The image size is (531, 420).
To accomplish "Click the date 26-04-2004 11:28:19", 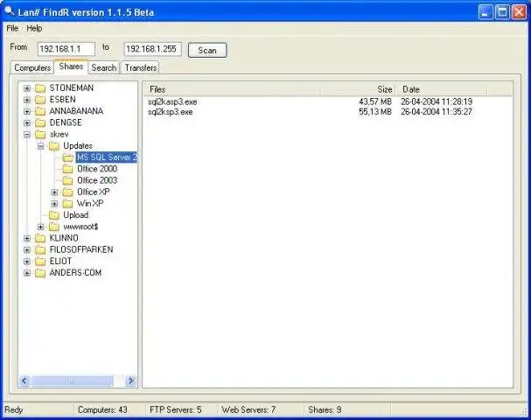I will (x=437, y=101).
